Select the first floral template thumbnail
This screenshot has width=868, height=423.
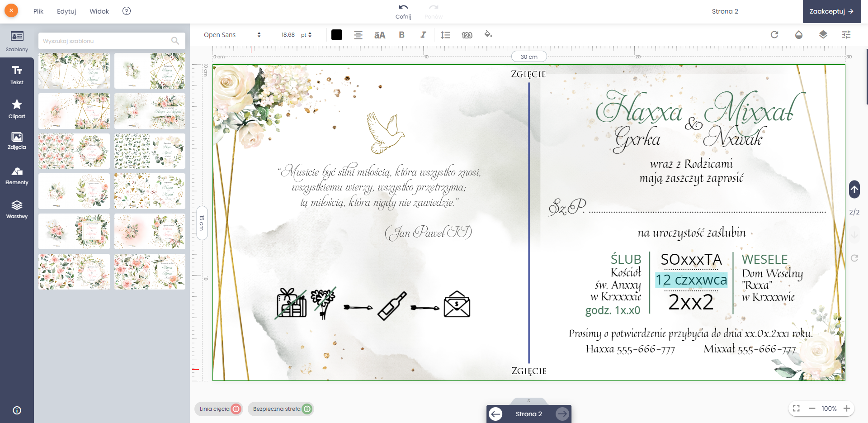click(74, 71)
